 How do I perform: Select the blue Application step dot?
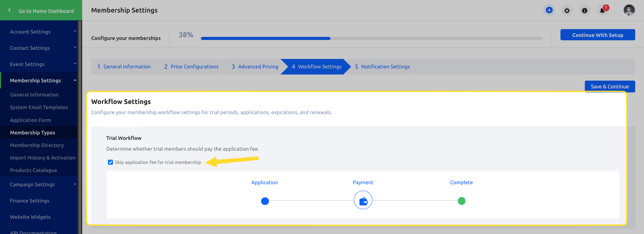tap(265, 201)
